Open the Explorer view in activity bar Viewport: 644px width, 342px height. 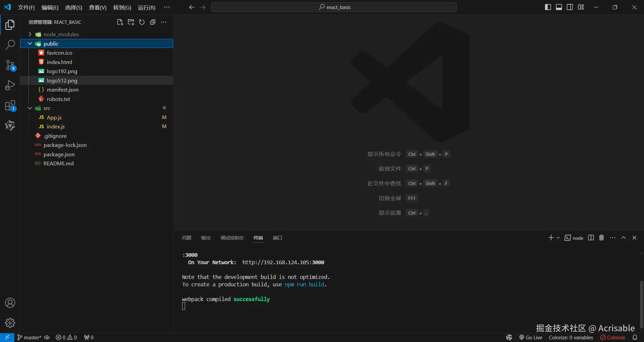point(10,25)
